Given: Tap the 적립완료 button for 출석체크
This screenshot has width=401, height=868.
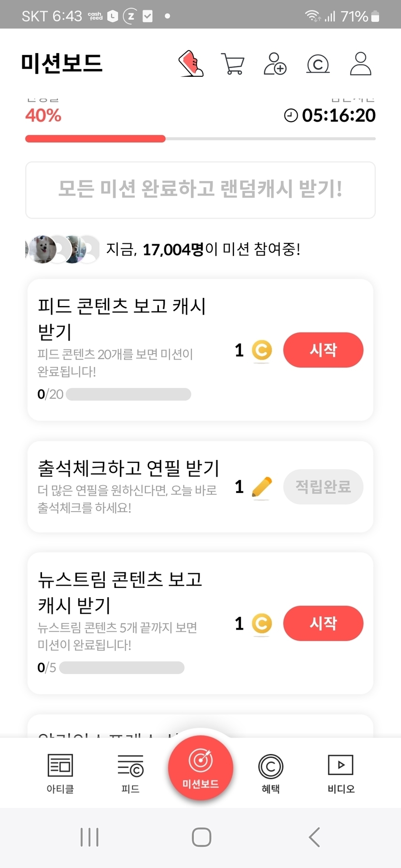Looking at the screenshot, I should click(323, 487).
